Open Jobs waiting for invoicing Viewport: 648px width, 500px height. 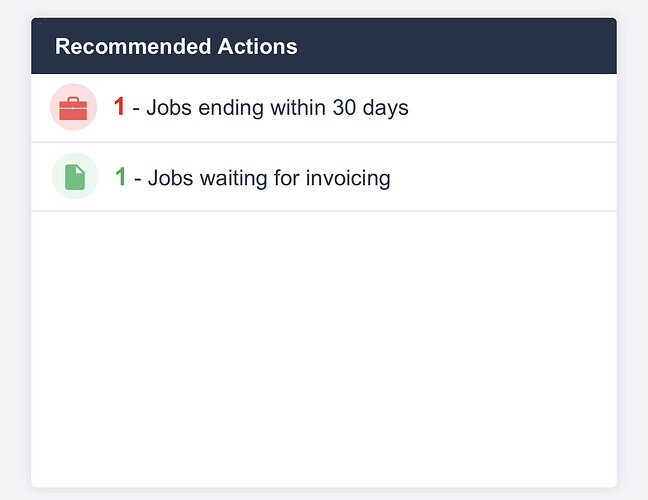[x=324, y=177]
